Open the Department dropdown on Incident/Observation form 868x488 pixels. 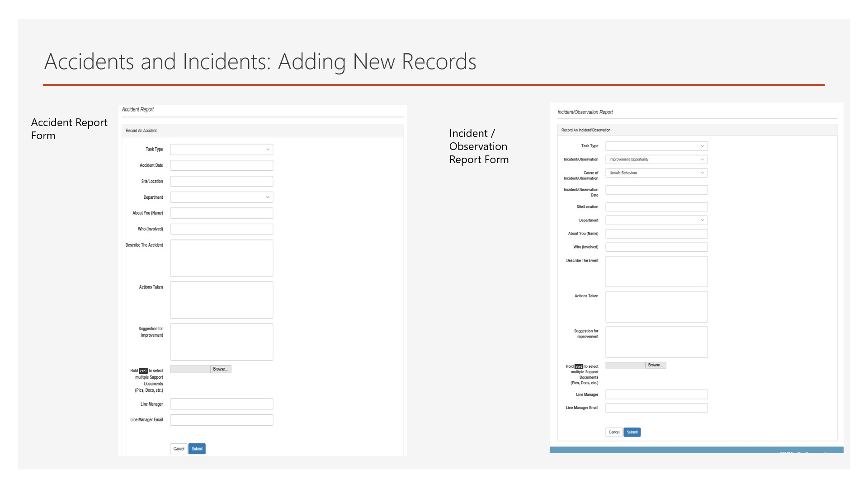tap(656, 220)
